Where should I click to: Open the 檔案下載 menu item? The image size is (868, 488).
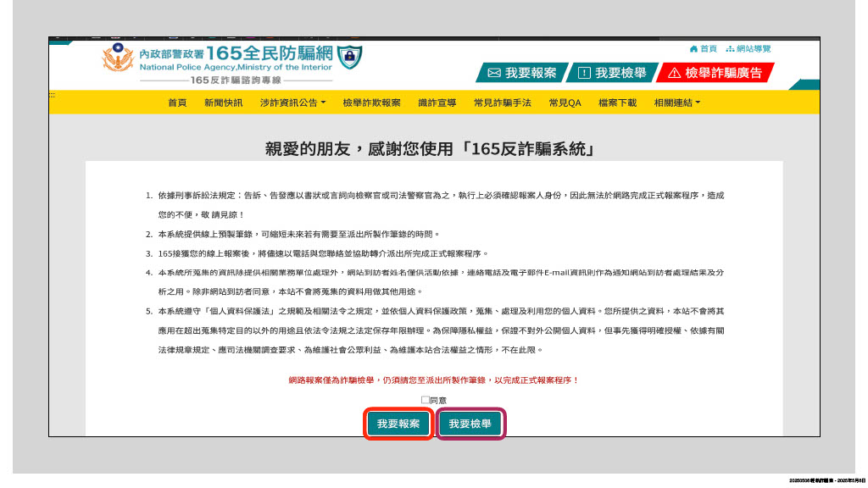pyautogui.click(x=617, y=103)
